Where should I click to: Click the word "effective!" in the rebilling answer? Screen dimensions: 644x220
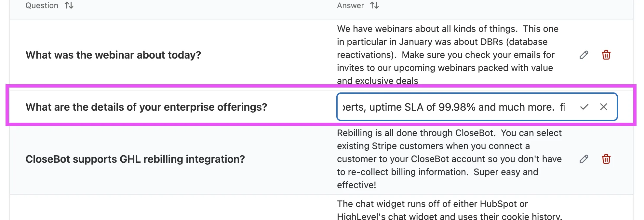356,185
